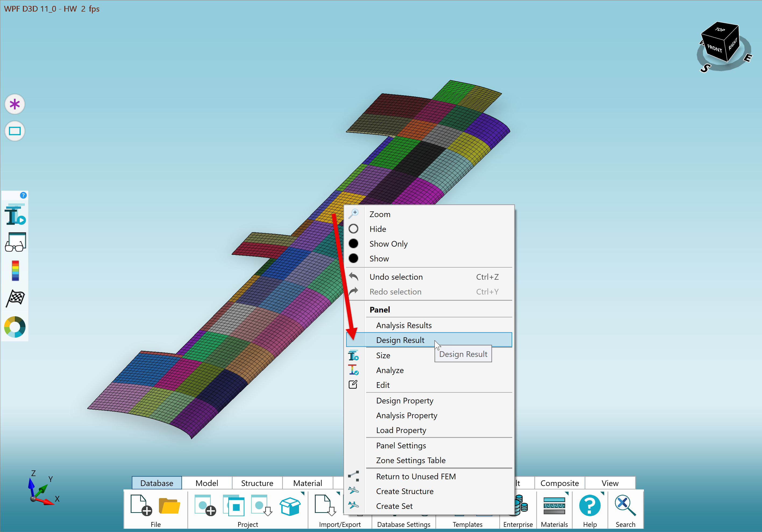Viewport: 762px width, 532px height.
Task: Select Hide in the context menu
Action: pyautogui.click(x=429, y=229)
